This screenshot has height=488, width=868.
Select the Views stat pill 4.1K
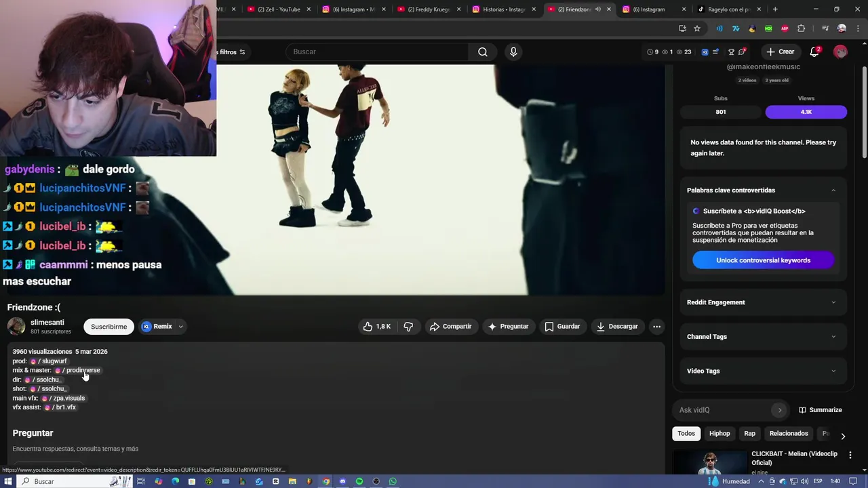806,112
